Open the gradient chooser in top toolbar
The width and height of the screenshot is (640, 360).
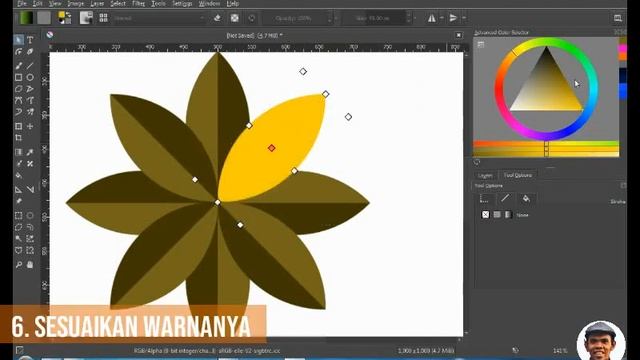point(27,18)
